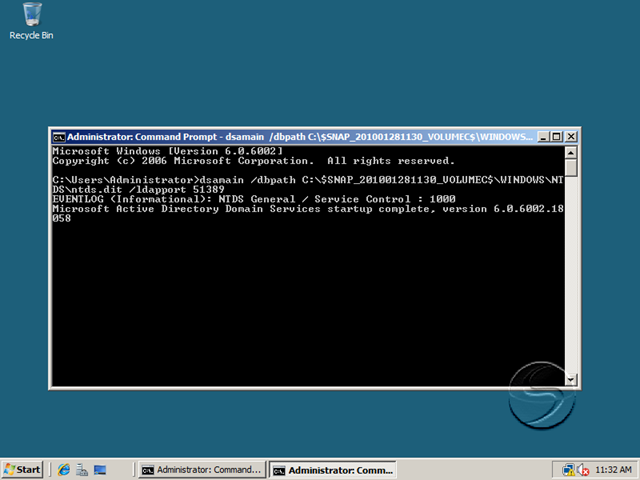The image size is (640, 480).
Task: Open the Command Prompt title bar system icon
Action: pos(59,137)
